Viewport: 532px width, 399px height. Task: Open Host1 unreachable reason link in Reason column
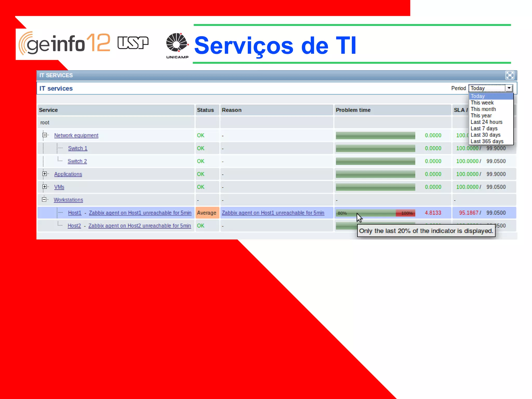click(x=273, y=213)
